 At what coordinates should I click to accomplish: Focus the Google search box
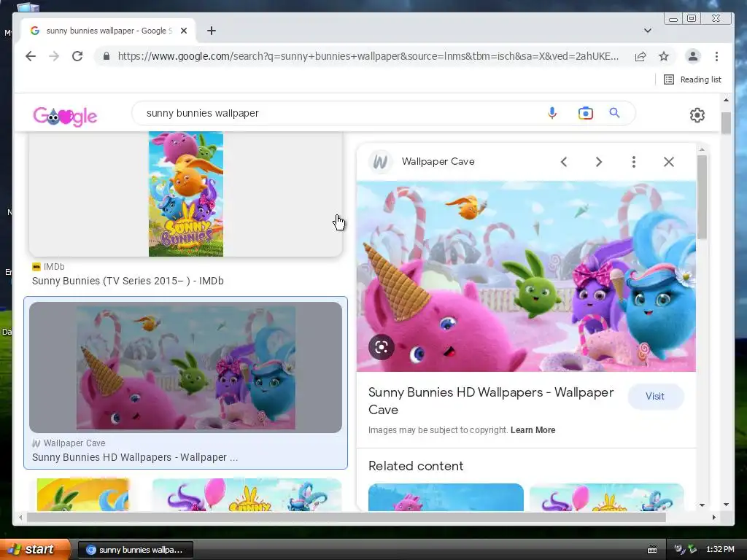coord(343,113)
